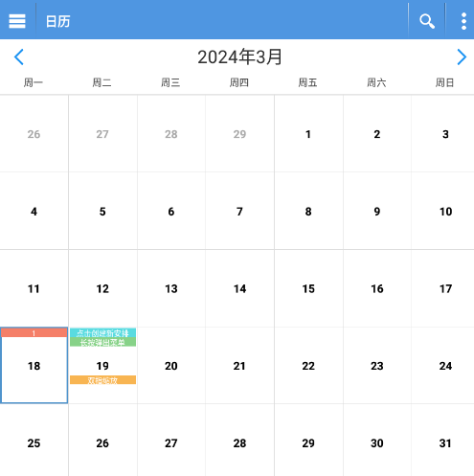474x476 pixels.
Task: Open the cyan 点击创建新安排 event
Action: point(102,333)
